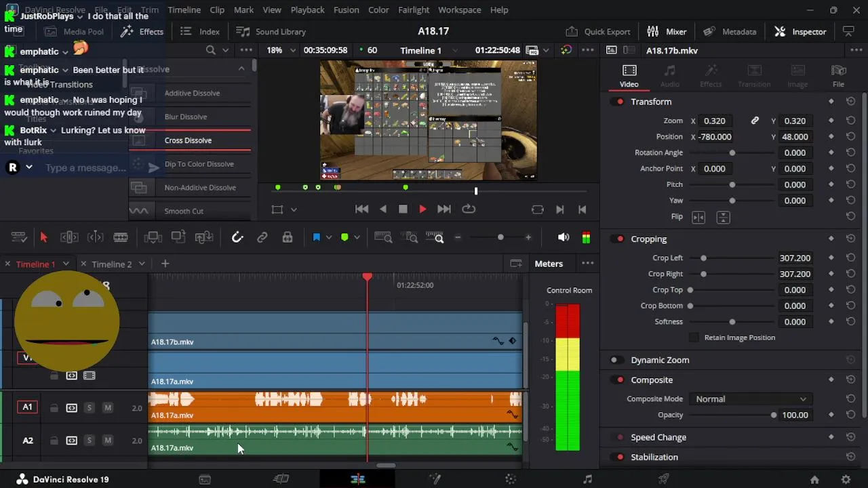This screenshot has height=488, width=868.
Task: Mute audio with speaker icon
Action: coord(563,237)
